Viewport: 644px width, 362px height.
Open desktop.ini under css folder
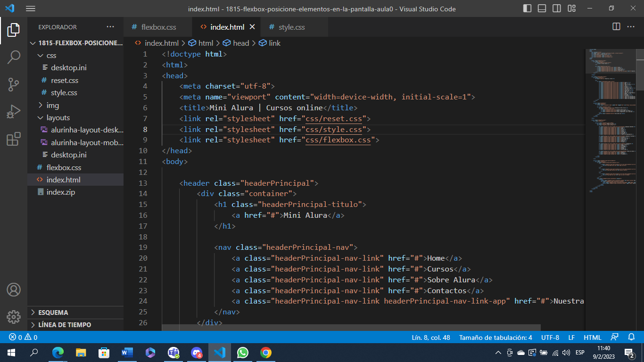pos(75,67)
